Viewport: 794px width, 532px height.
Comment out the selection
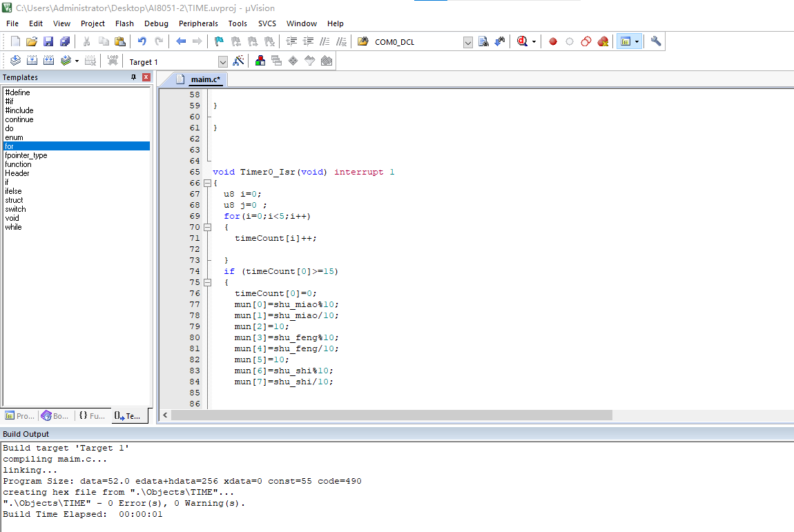[x=325, y=41]
